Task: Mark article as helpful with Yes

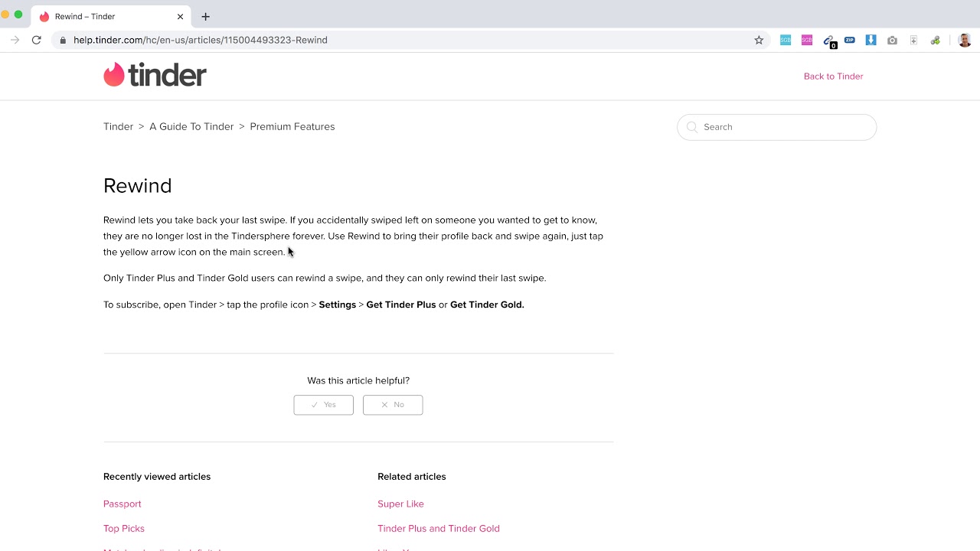Action: pyautogui.click(x=323, y=405)
